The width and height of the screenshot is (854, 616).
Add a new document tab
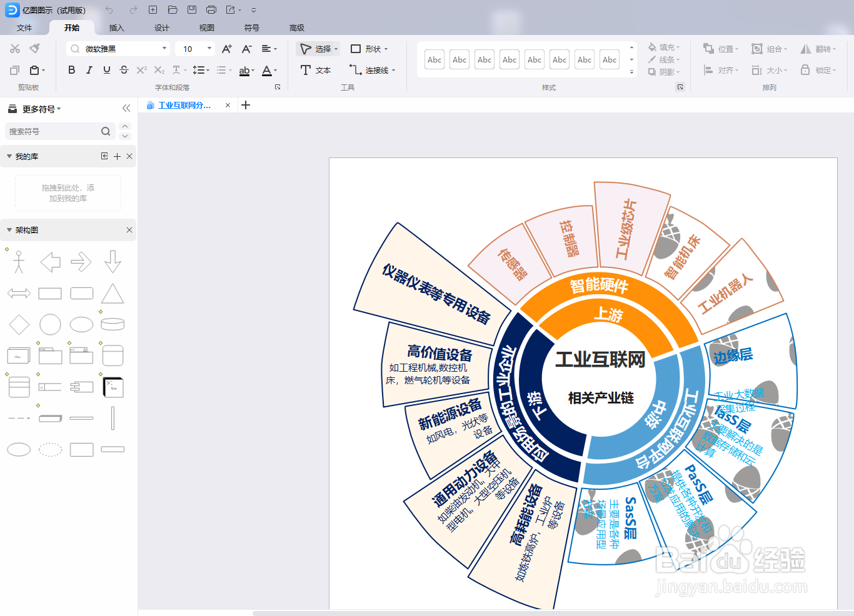246,105
